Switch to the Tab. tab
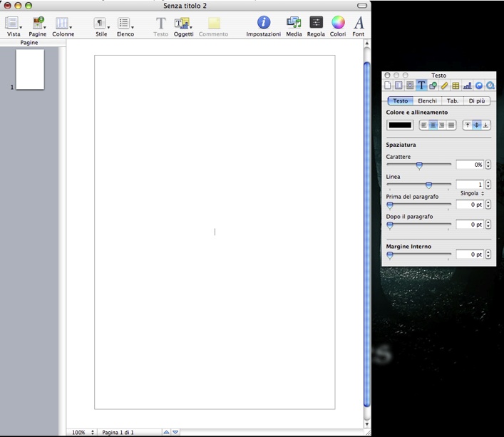 click(453, 101)
